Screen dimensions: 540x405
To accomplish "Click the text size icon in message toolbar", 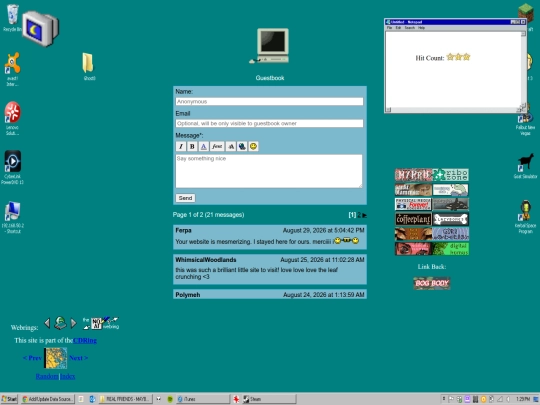I will pos(231,146).
